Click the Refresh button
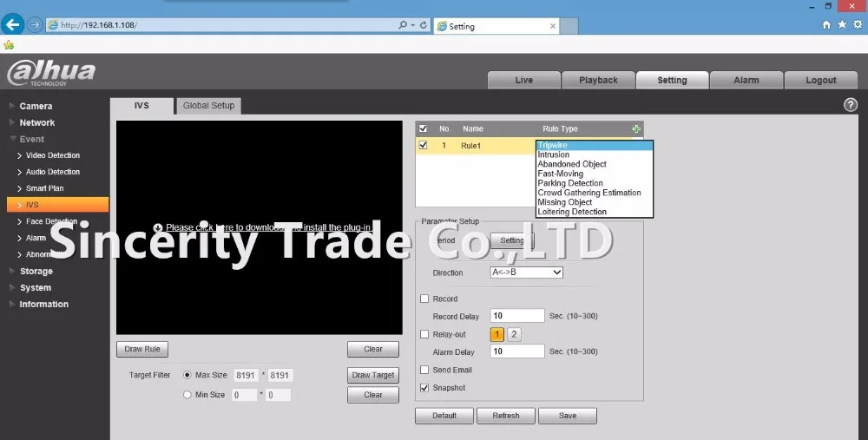Viewport: 868px width, 440px height. tap(506, 416)
